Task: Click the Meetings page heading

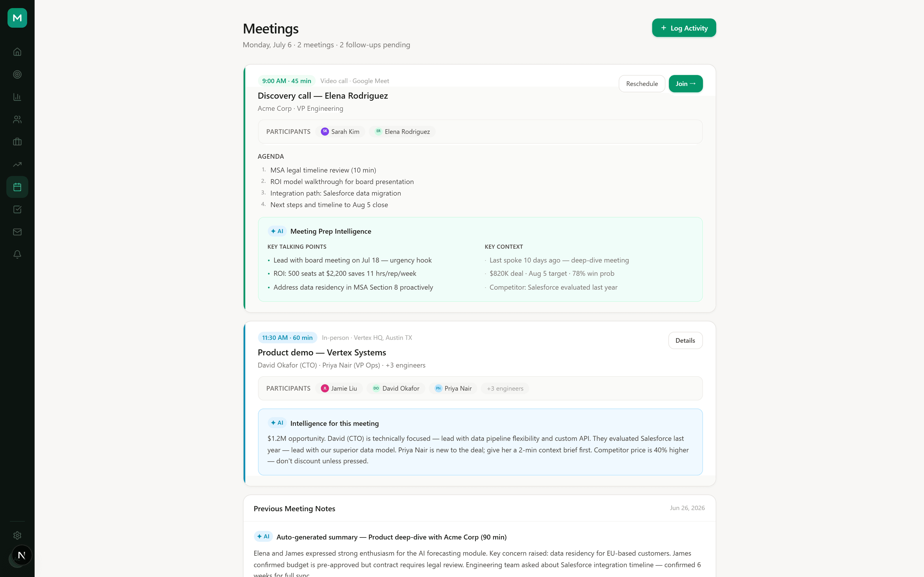Action: click(x=271, y=29)
